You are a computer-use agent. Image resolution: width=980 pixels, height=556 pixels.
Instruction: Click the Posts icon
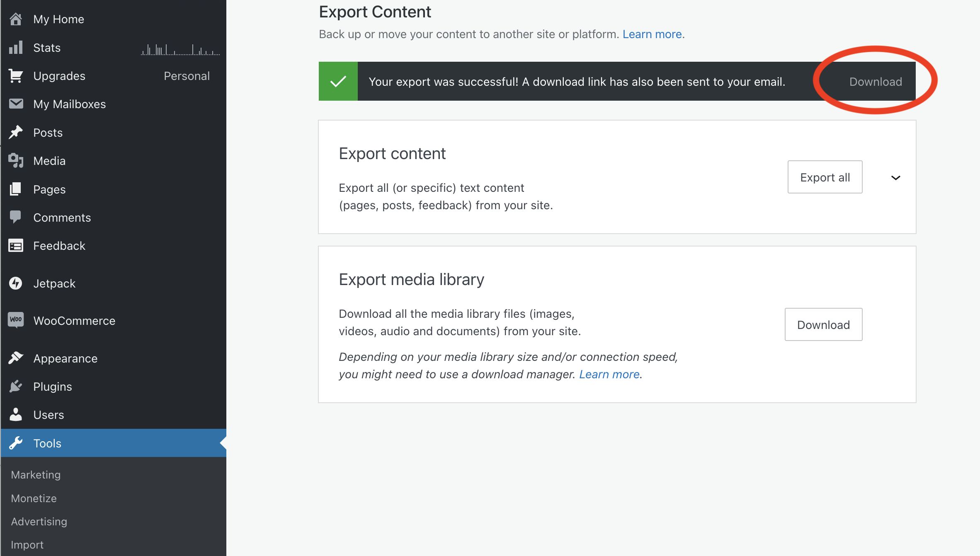[x=16, y=133]
